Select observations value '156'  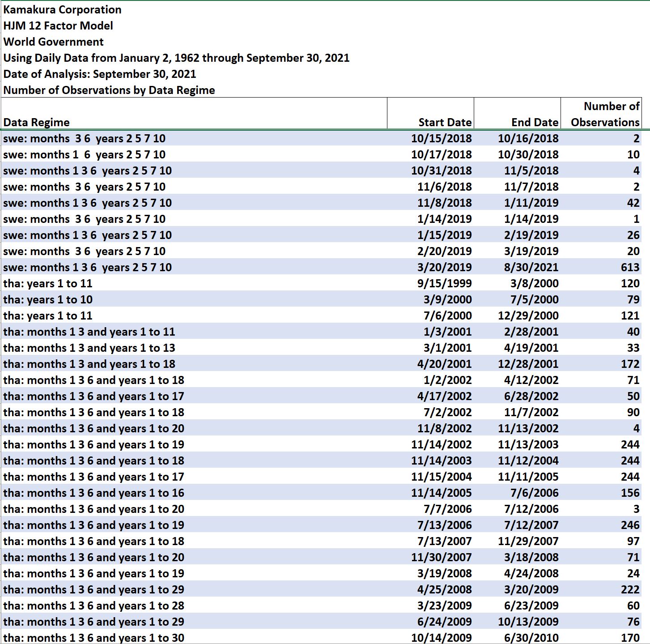point(630,493)
